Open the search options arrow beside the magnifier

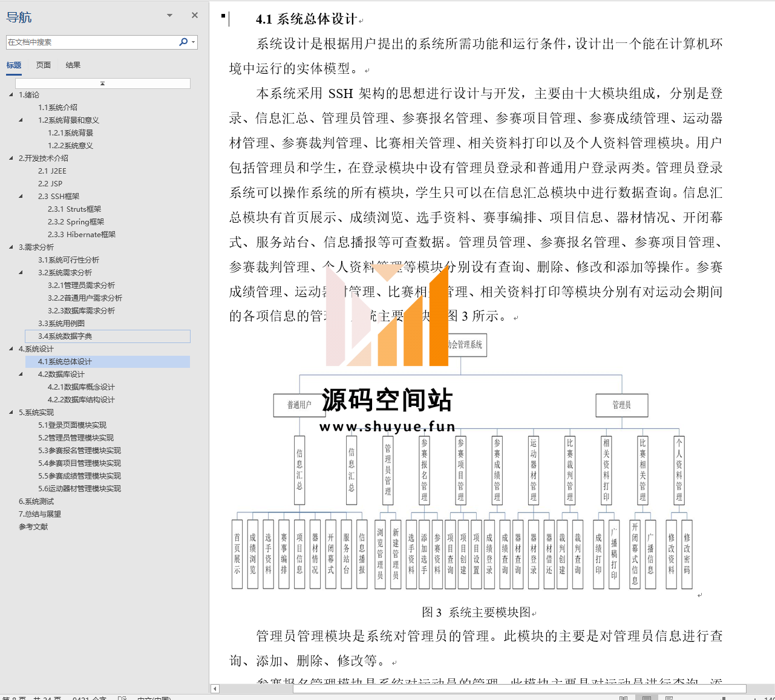pos(193,42)
